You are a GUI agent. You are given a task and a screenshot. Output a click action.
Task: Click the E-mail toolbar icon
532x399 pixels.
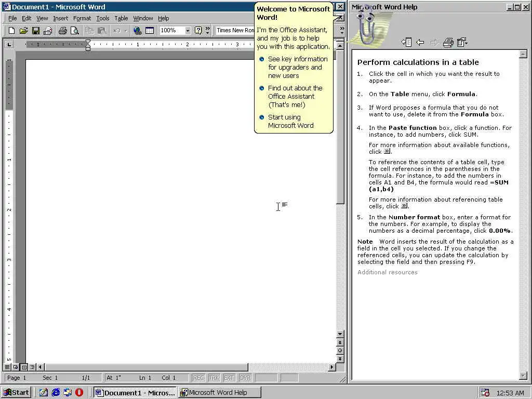(x=48, y=31)
